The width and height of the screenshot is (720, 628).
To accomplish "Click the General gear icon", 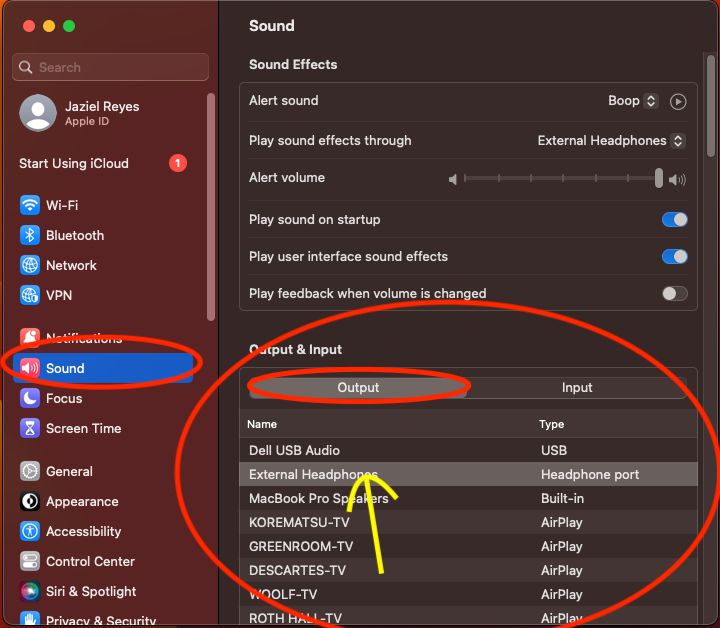I will (x=30, y=471).
